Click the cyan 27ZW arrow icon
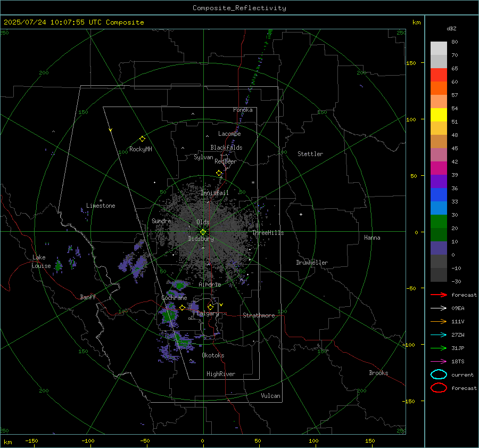 pos(439,335)
